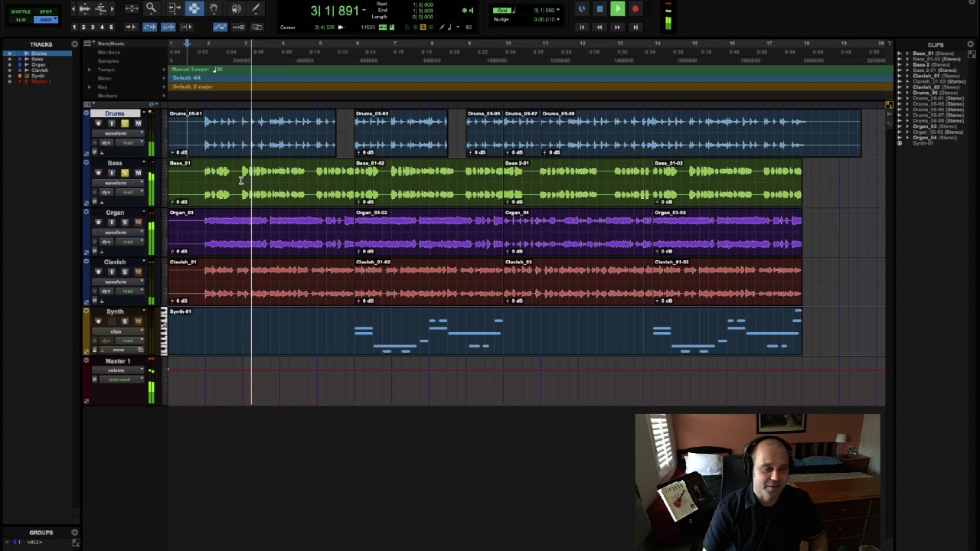Choose the Grabber hand tool
Viewport: 980px width, 551px height.
tap(214, 8)
